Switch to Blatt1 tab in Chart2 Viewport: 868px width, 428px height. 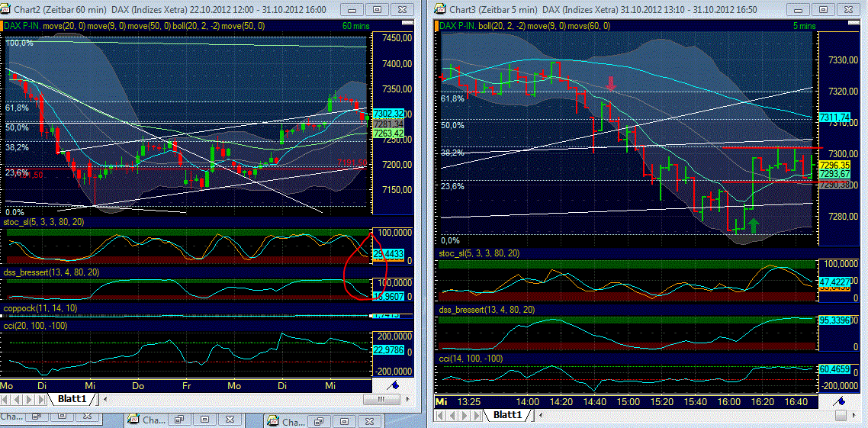[72, 399]
